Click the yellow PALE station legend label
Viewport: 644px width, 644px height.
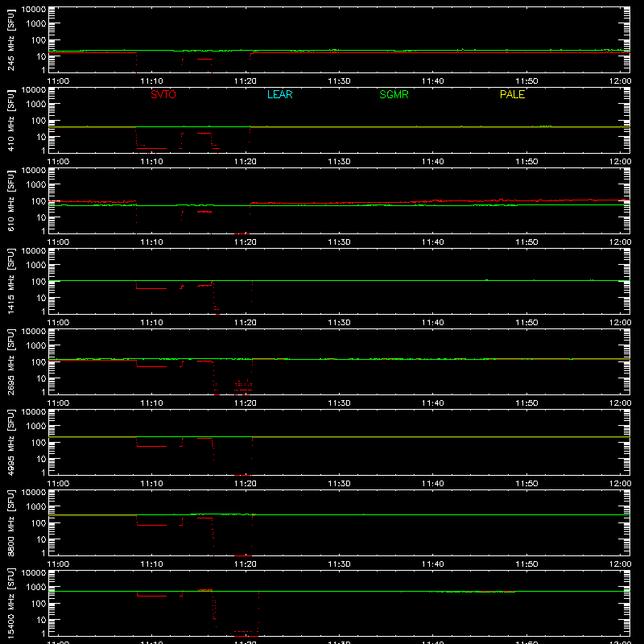point(512,94)
